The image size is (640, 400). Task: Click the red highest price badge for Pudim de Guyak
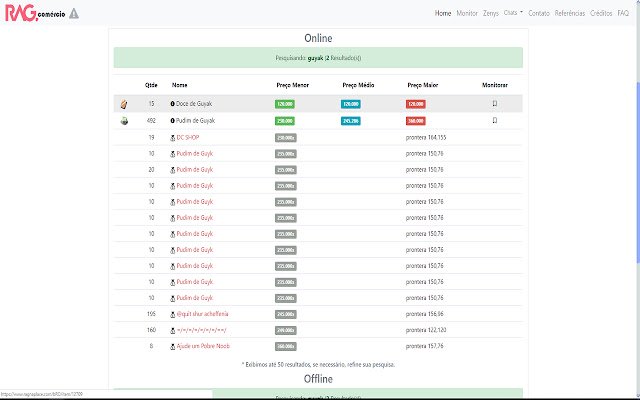coord(416,121)
